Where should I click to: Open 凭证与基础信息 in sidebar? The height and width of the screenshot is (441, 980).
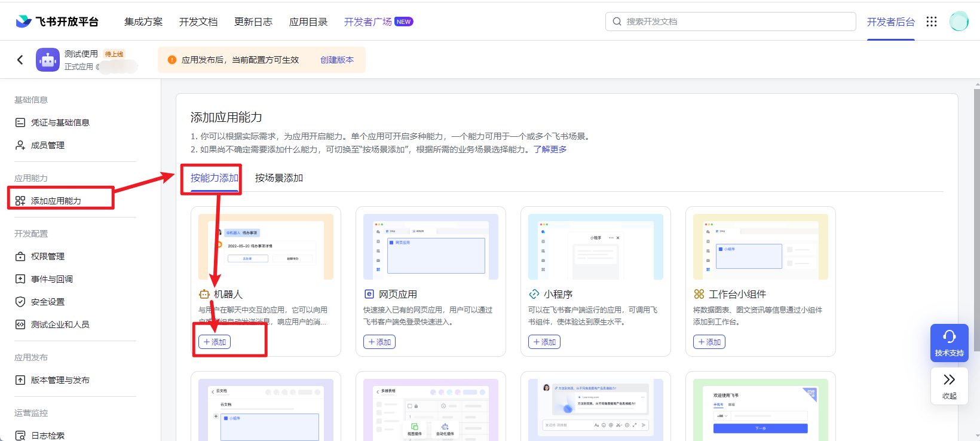[x=60, y=122]
